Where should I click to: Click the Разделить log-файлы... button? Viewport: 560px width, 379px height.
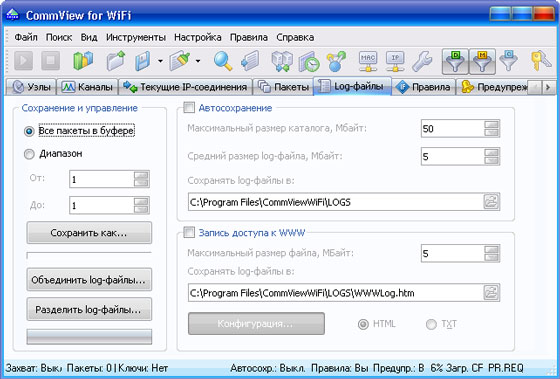[89, 309]
